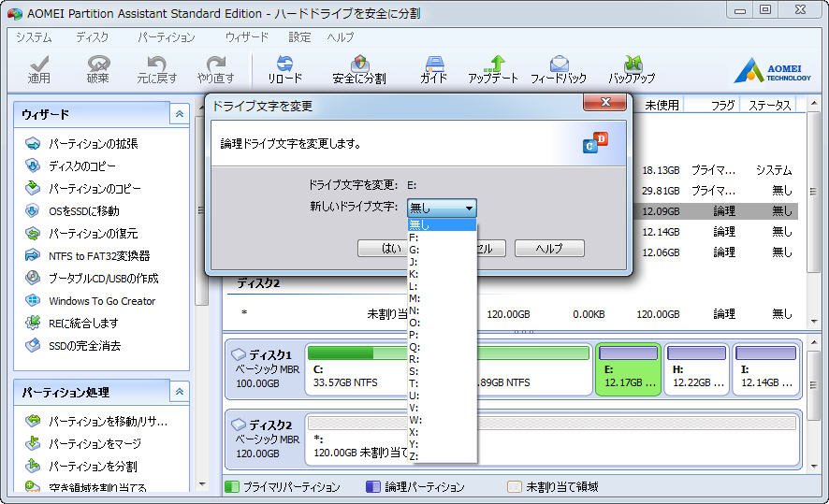Viewport: 829px width, 504px height.
Task: Click the partition list scrollbar up arrow
Action: pyautogui.click(x=814, y=104)
